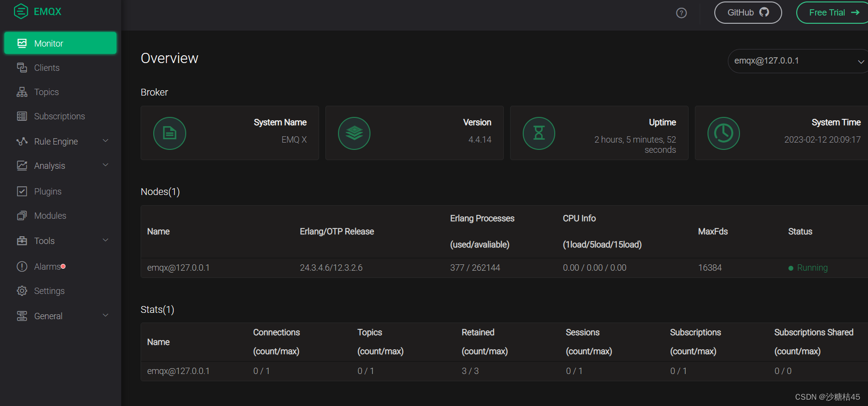Click the Modules stacked icon
Viewport: 868px width, 406px height.
click(22, 215)
